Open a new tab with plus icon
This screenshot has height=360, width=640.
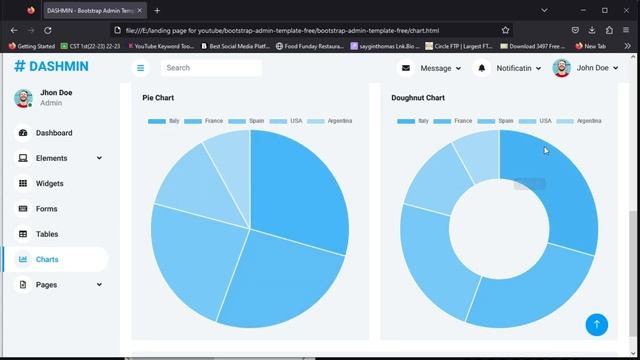(157, 11)
